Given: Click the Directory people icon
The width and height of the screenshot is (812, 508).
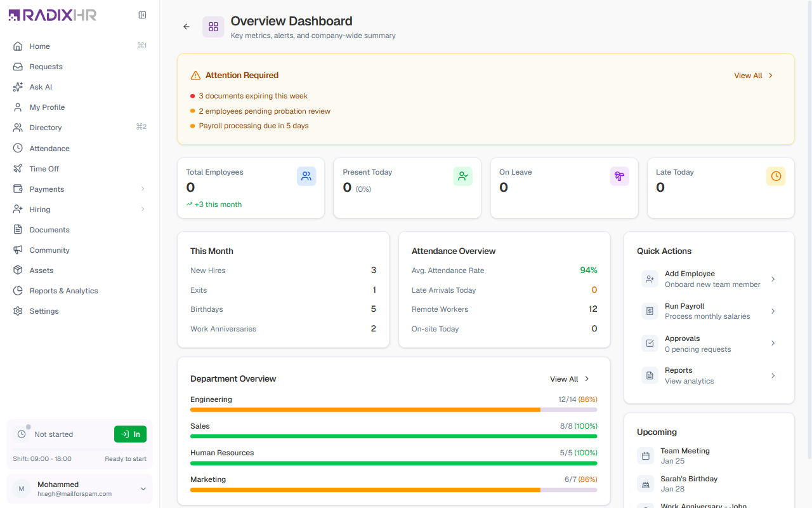Looking at the screenshot, I should (18, 128).
